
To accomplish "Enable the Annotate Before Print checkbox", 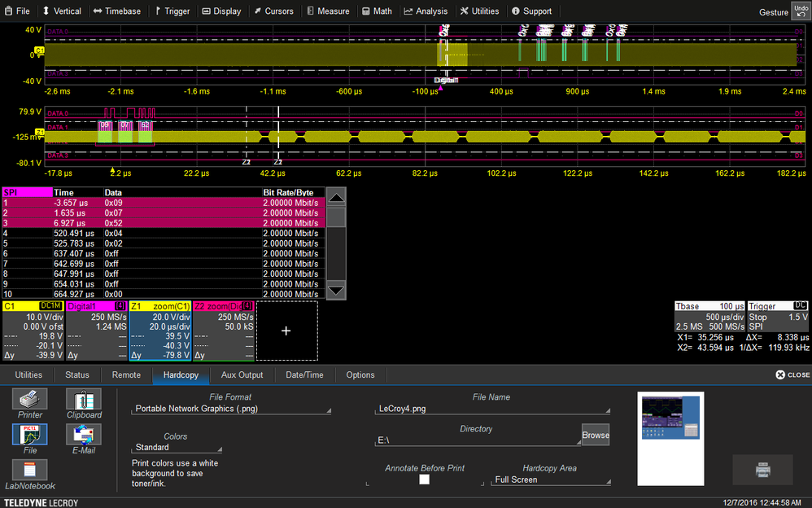I will pyautogui.click(x=424, y=479).
